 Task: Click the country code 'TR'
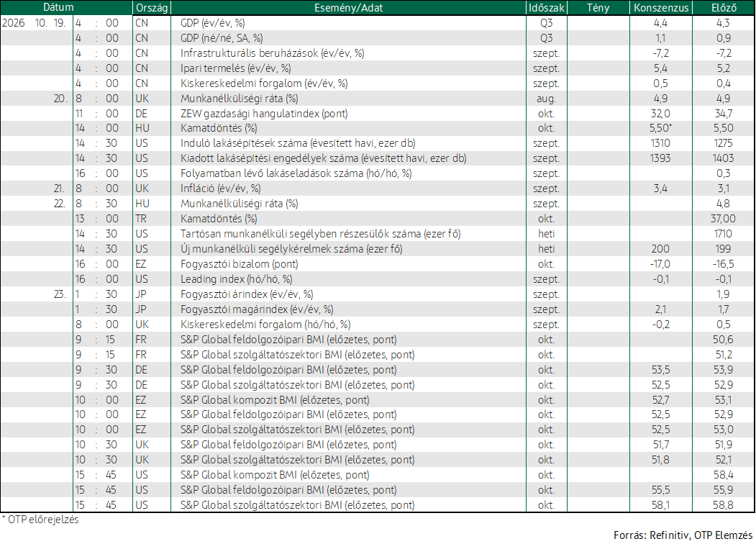pos(141,219)
